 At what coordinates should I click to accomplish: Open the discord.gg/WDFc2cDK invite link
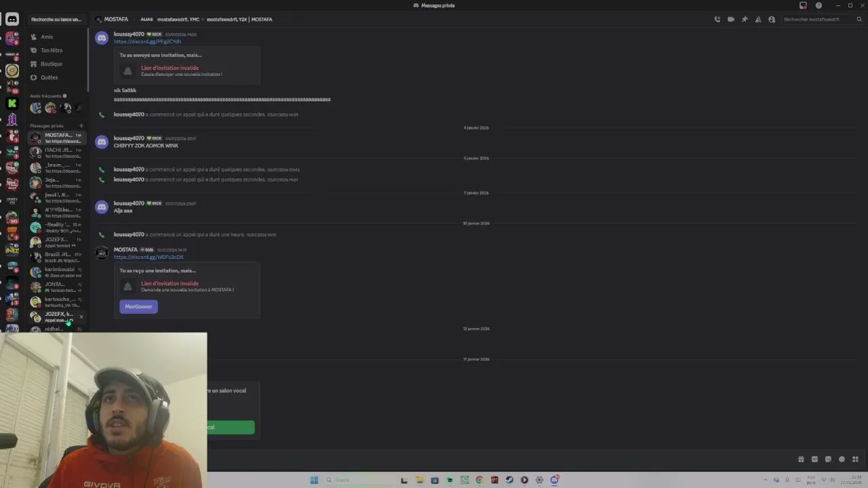click(149, 257)
